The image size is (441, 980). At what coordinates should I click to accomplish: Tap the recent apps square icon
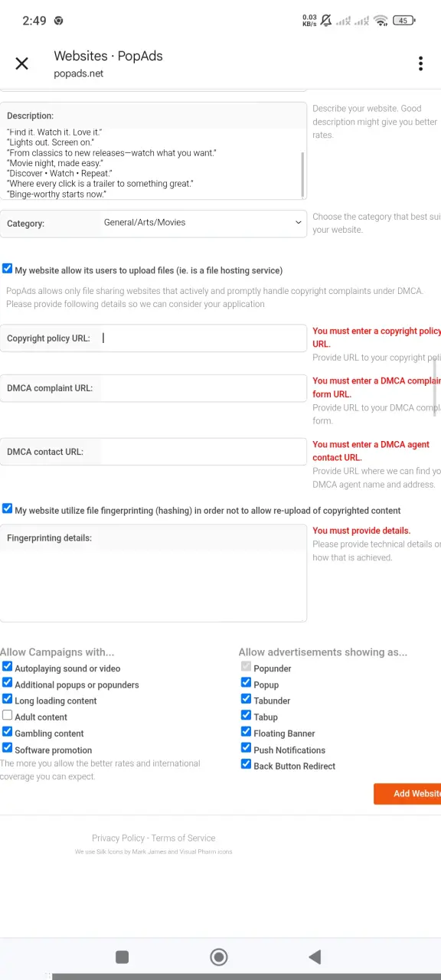click(122, 956)
